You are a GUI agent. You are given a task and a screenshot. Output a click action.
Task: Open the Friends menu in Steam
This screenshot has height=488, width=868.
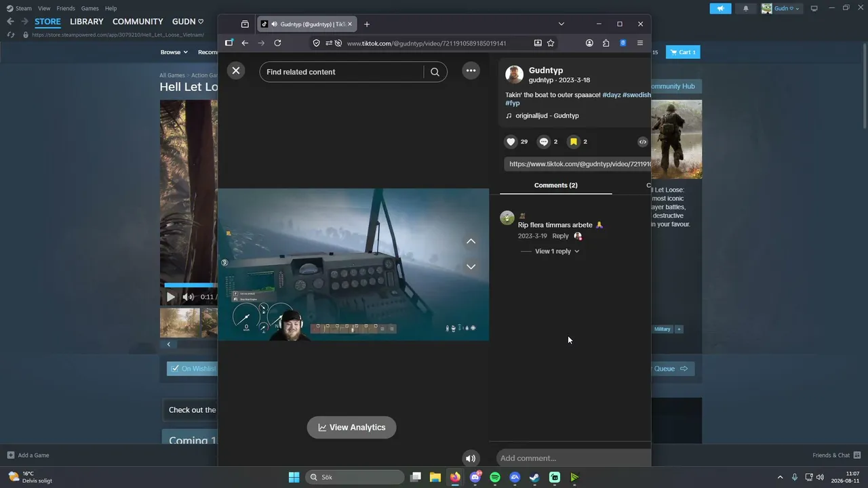[x=66, y=9]
